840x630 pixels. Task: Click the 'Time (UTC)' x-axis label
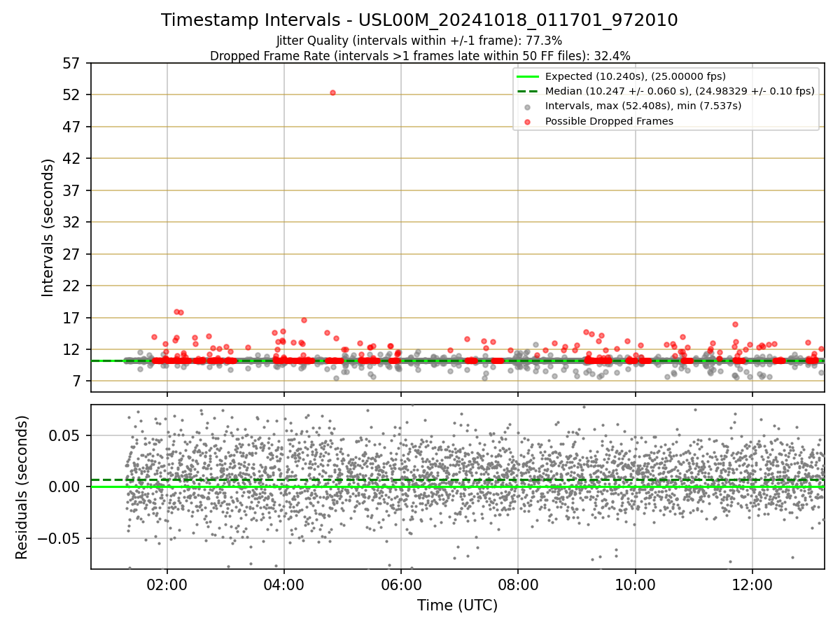(457, 605)
